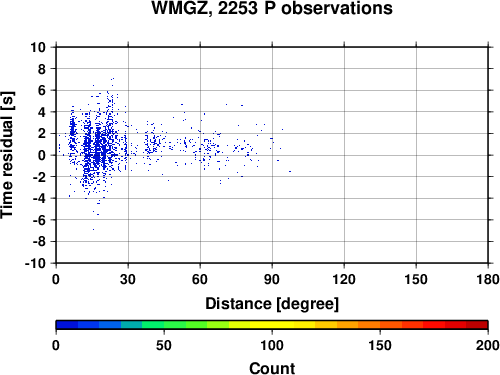
Task: Click the 'Count' colorbar label
Action: point(272,368)
